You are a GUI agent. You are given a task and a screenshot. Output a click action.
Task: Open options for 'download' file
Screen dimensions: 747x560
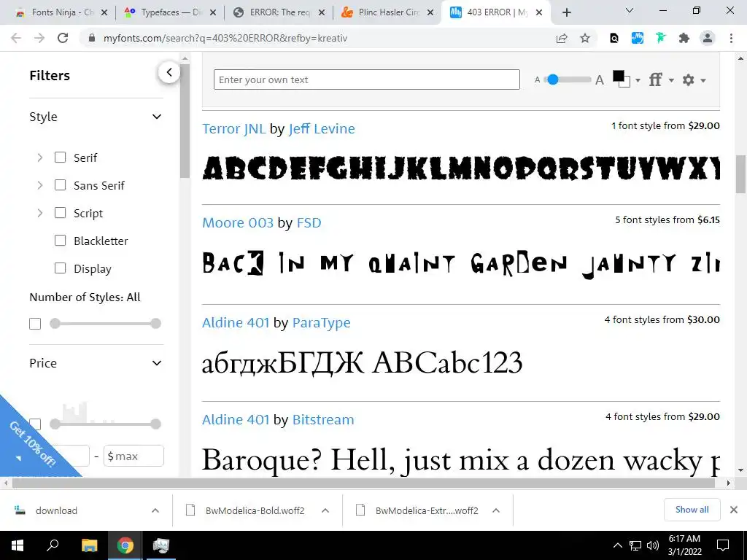click(x=155, y=510)
